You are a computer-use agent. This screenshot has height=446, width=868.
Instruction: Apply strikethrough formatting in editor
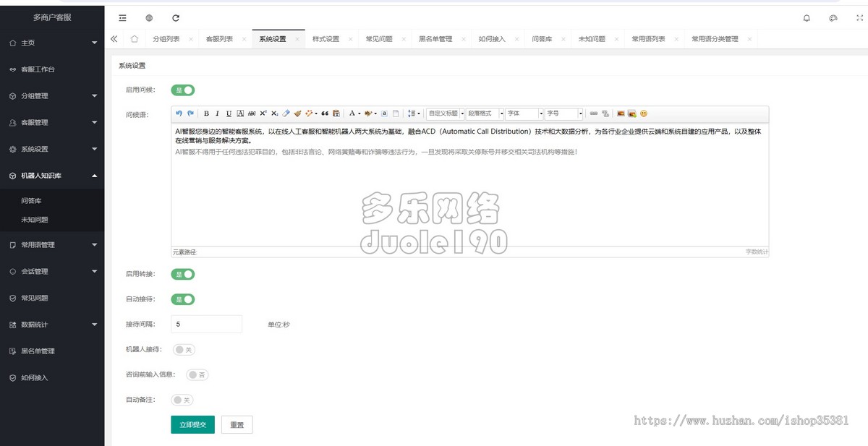tap(252, 113)
